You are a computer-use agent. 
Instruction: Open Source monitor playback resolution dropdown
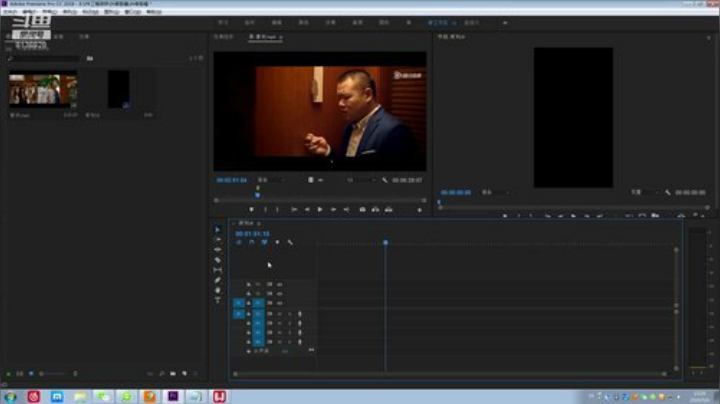click(362, 180)
